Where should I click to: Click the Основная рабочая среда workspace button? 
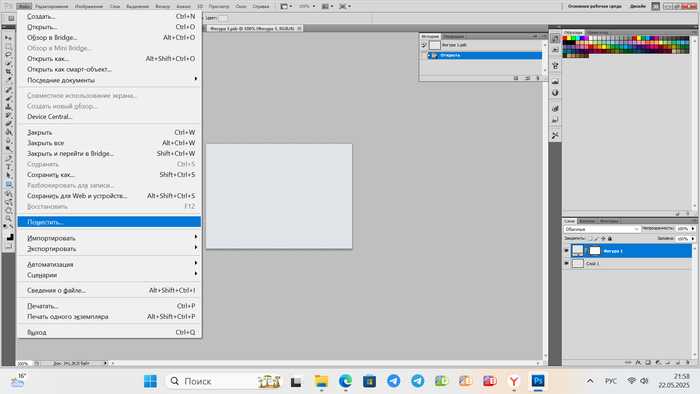click(x=594, y=6)
